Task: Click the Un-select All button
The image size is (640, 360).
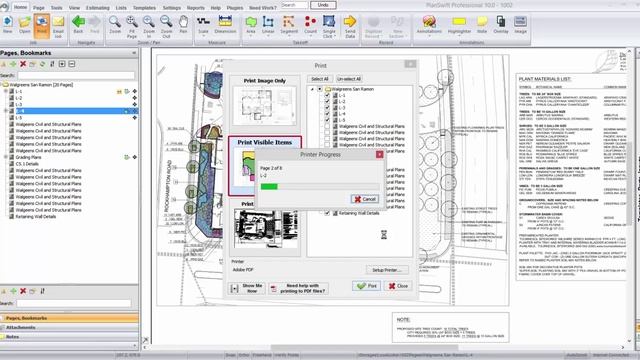Action: tap(349, 79)
